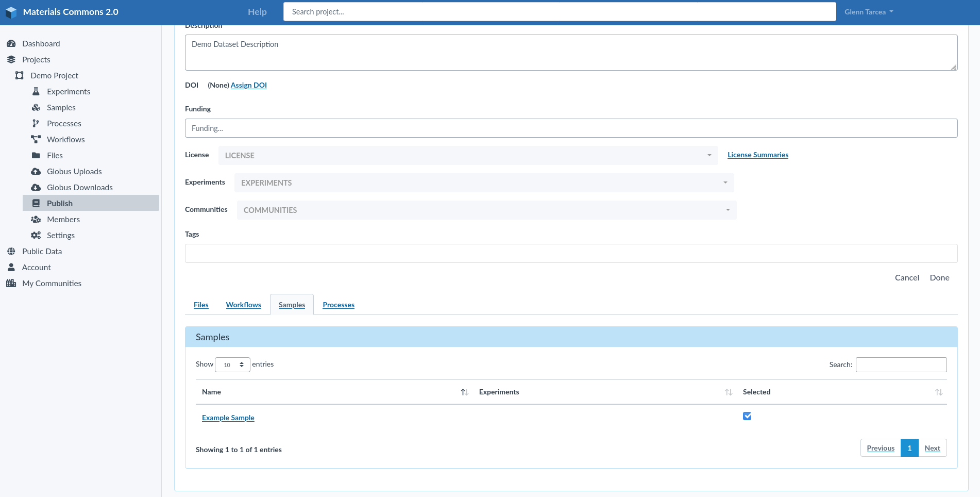Select the Samples tab
The height and width of the screenshot is (497, 980).
(292, 305)
